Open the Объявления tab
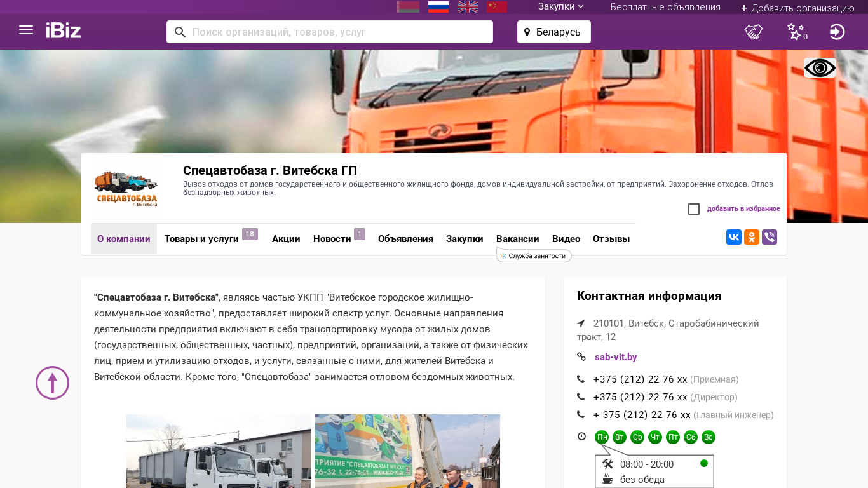Viewport: 868px width, 488px height. (405, 239)
